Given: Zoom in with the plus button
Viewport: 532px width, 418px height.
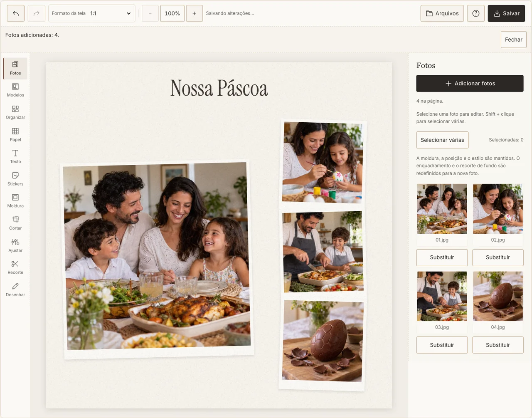Looking at the screenshot, I should 195,13.
